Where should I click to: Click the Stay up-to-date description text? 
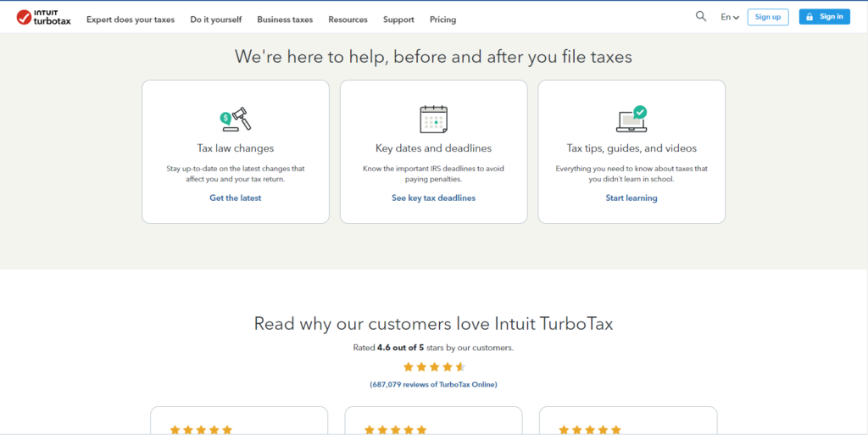coord(236,174)
